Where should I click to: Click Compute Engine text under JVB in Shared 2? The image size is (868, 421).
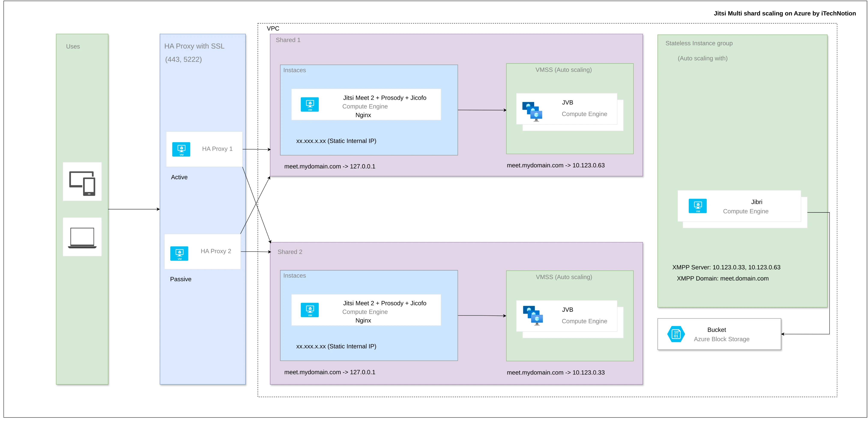tap(585, 321)
